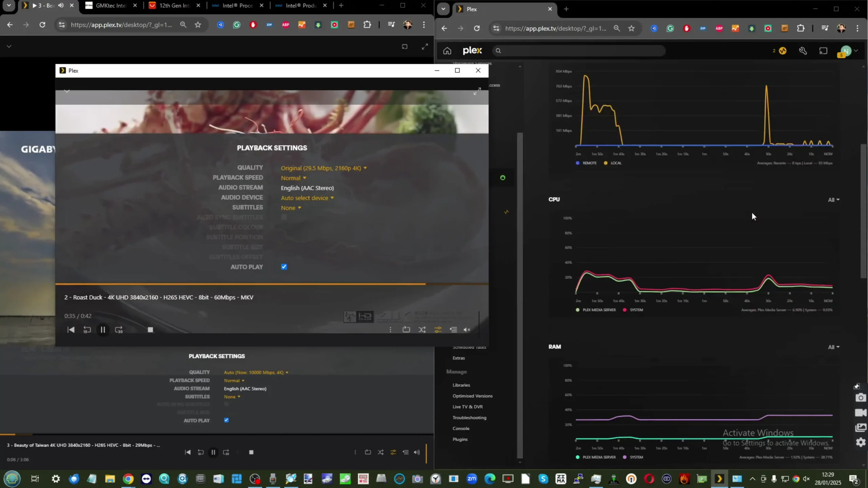This screenshot has height=488, width=868.
Task: Open Plex icon in Windows taskbar
Action: [x=719, y=479]
